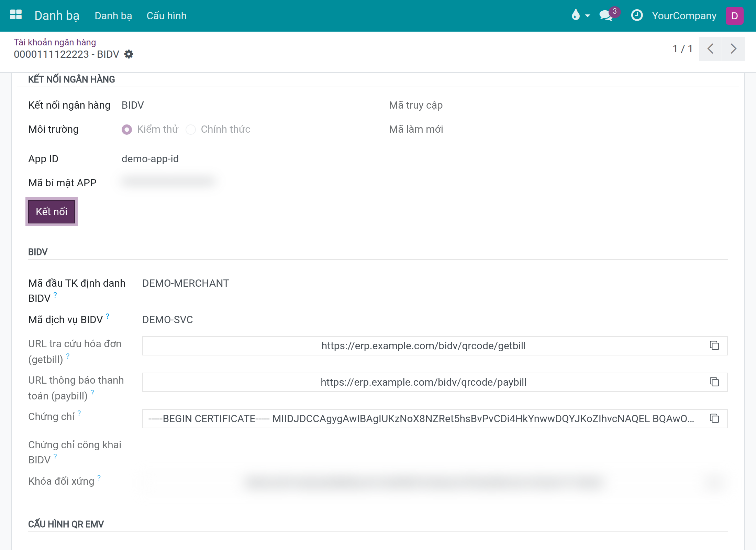Screen dimensions: 756x550
Task: Copy the paybill URL to clipboard
Action: tap(714, 382)
